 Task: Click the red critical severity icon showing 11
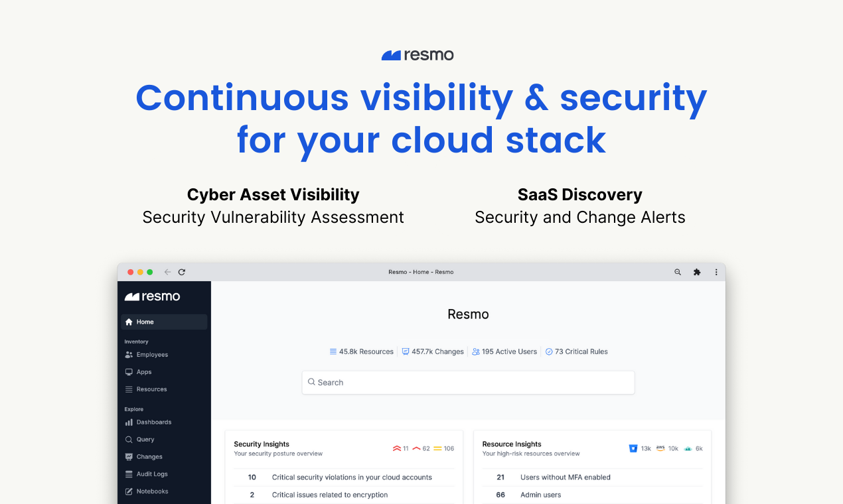[397, 449]
